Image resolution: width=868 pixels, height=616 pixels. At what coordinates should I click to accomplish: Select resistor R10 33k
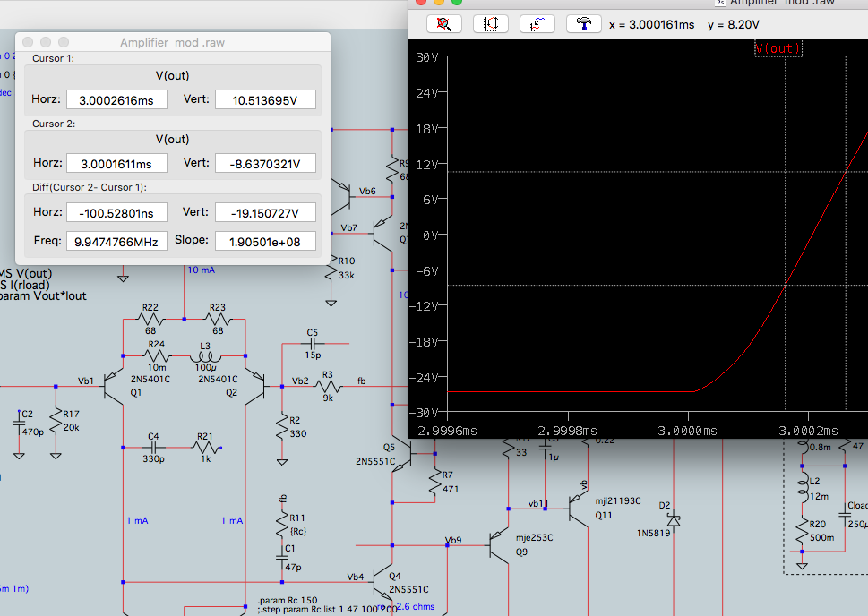coord(331,269)
